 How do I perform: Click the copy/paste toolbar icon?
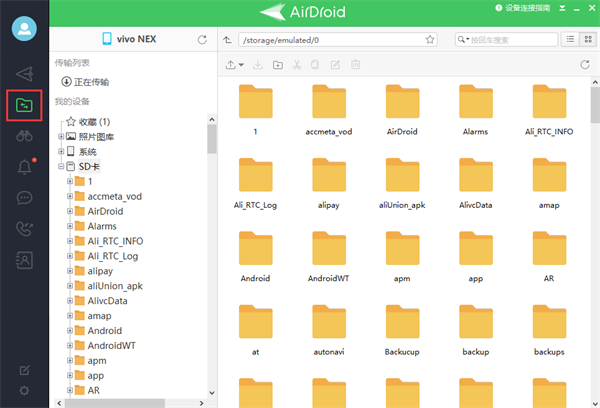(315, 65)
